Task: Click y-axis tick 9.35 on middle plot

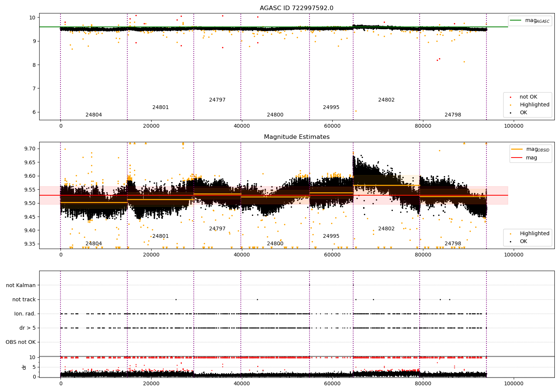Action: pyautogui.click(x=30, y=244)
